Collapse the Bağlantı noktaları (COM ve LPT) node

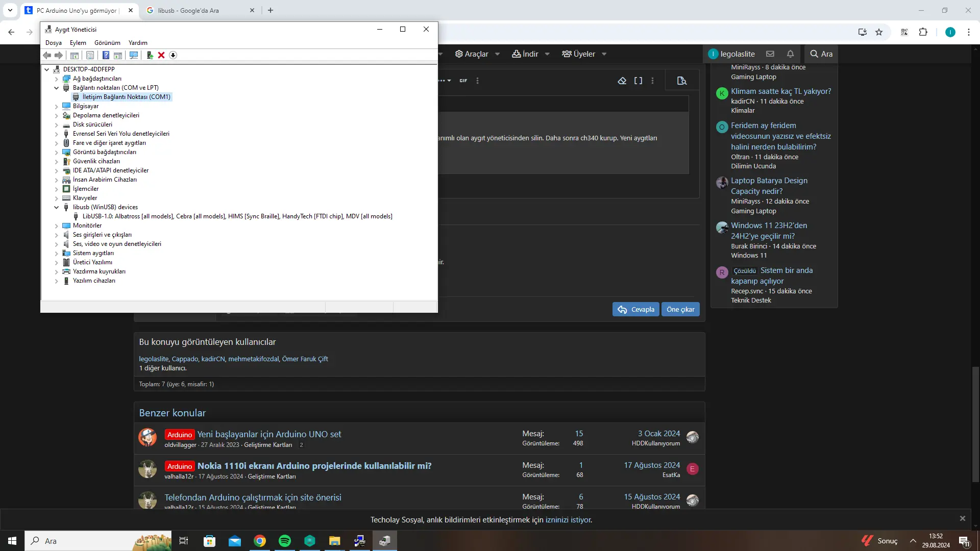(x=57, y=88)
